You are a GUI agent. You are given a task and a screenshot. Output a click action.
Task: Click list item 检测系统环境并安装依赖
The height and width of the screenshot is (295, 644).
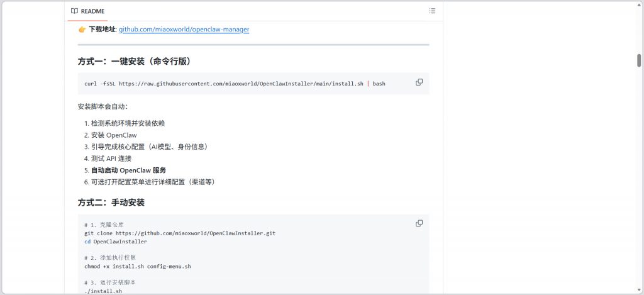tap(128, 123)
